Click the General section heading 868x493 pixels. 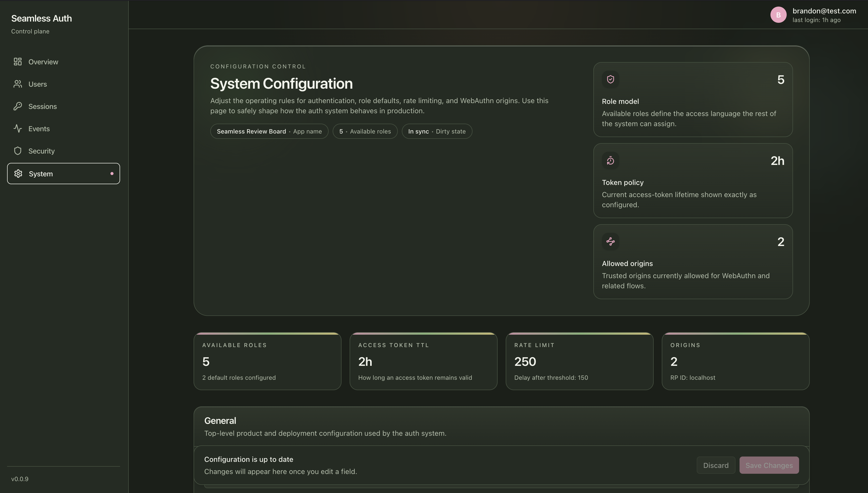pos(220,421)
